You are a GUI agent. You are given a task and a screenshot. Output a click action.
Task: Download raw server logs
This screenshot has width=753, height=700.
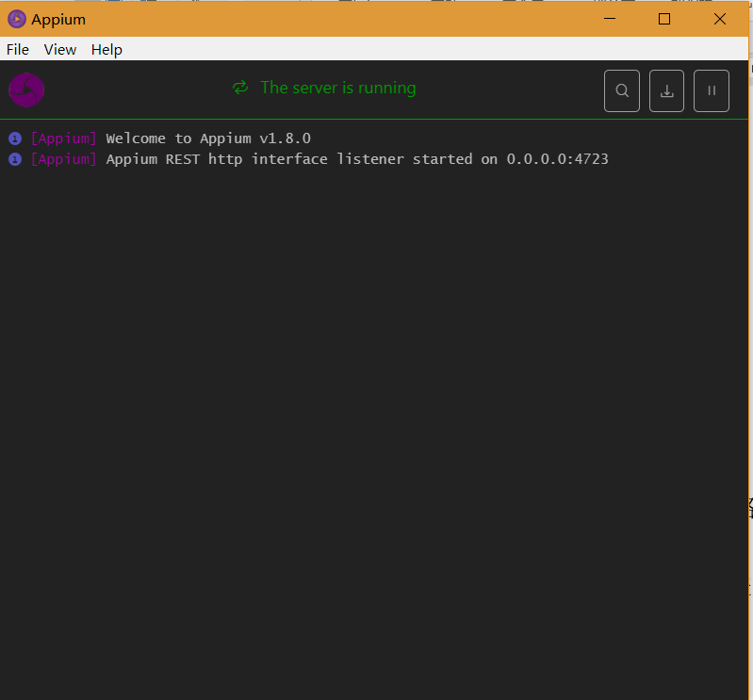tap(666, 90)
